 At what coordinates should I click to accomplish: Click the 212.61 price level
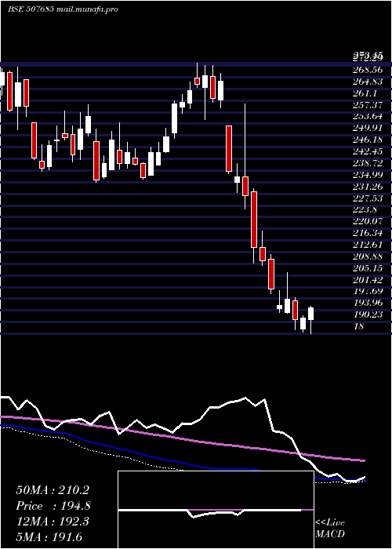pos(367,245)
